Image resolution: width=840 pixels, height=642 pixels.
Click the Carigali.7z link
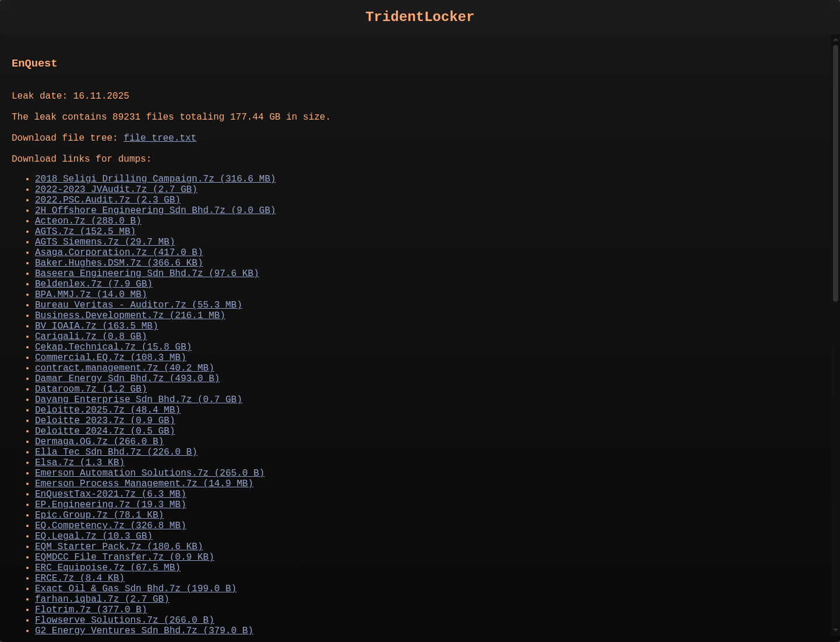[91, 336]
